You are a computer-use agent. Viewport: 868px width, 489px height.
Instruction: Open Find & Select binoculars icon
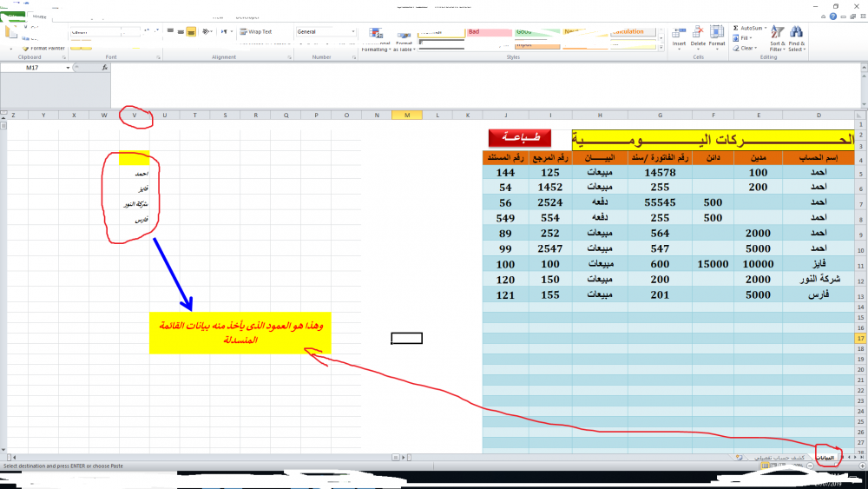click(x=797, y=33)
